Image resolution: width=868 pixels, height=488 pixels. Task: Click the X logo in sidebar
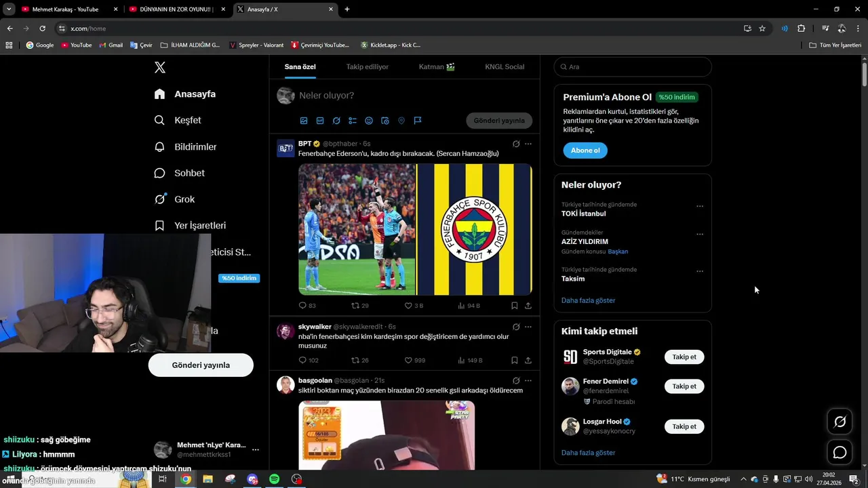point(160,67)
